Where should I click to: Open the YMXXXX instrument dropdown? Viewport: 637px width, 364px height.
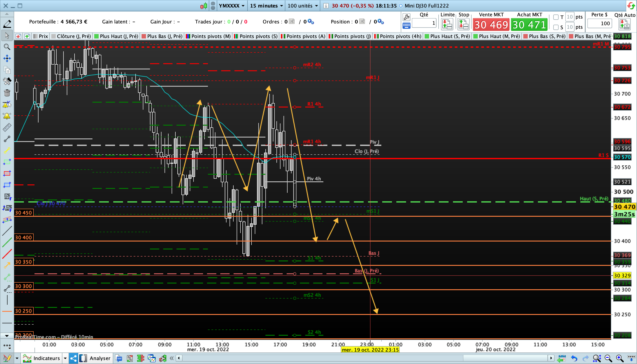click(232, 6)
